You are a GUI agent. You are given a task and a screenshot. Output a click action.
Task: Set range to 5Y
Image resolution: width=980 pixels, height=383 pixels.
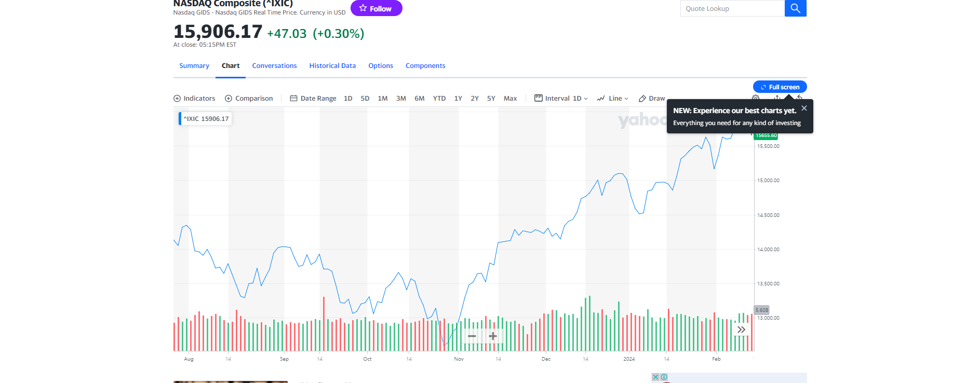point(491,99)
